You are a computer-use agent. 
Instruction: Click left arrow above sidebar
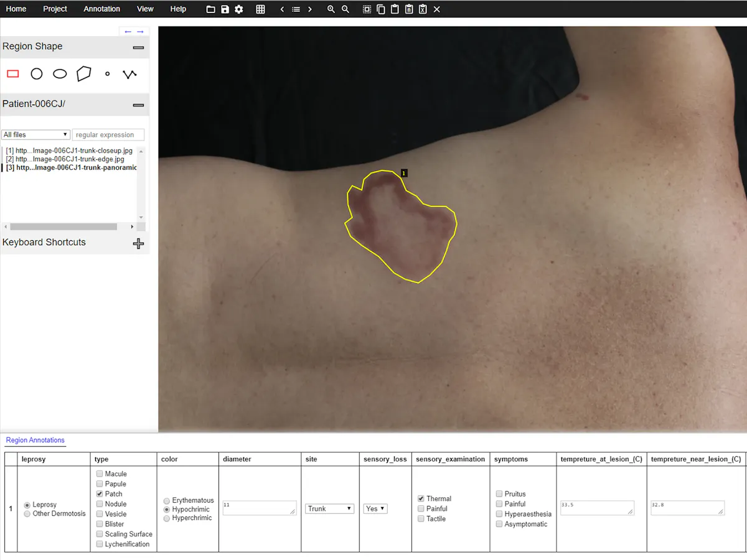click(x=128, y=32)
